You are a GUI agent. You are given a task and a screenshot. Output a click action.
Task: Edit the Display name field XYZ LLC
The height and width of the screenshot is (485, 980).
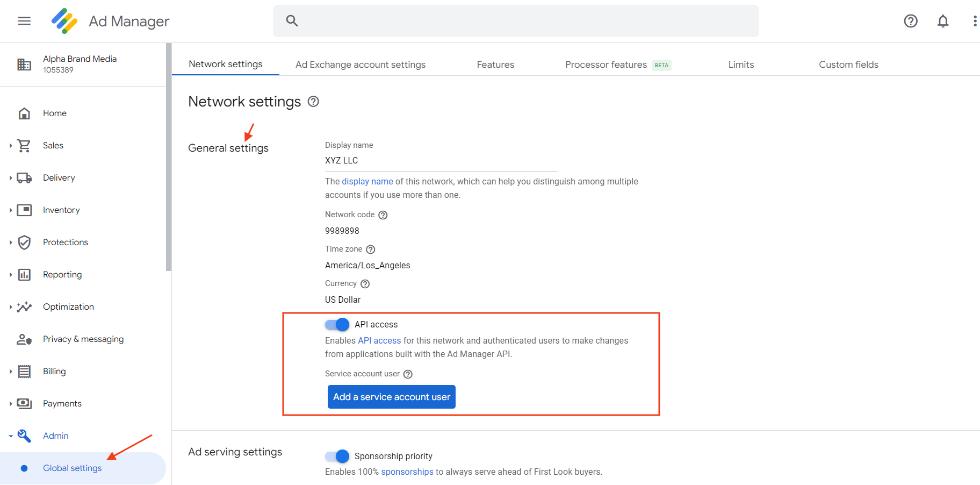441,160
